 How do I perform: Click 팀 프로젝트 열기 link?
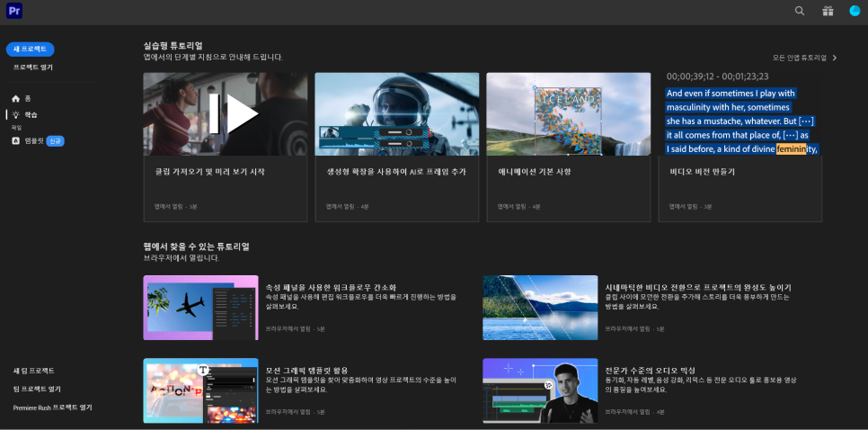[x=37, y=389]
